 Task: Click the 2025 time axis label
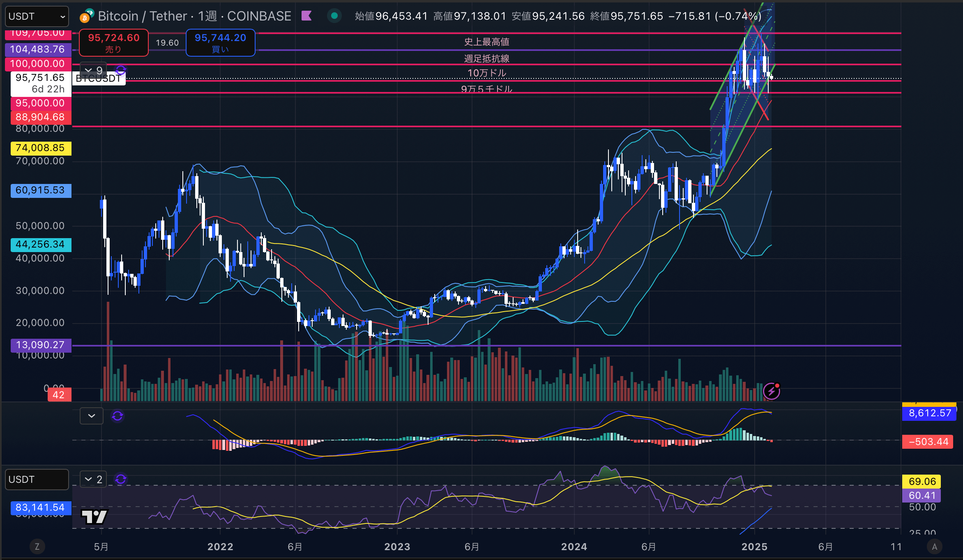(754, 546)
